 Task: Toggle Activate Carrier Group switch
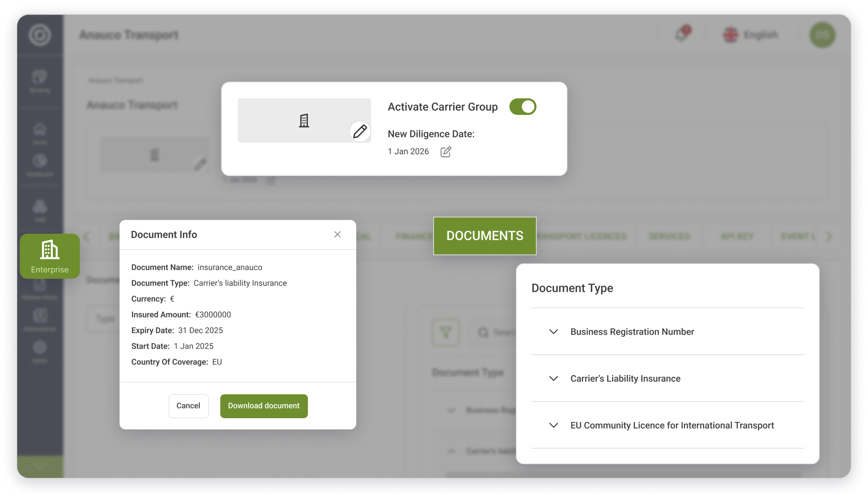522,107
